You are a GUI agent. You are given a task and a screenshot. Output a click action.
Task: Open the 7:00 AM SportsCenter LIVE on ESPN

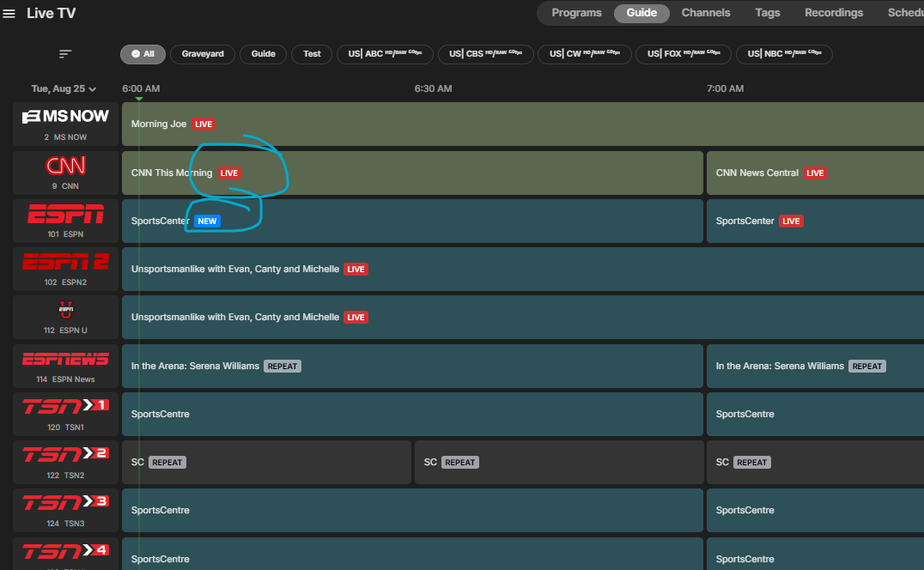tap(815, 221)
